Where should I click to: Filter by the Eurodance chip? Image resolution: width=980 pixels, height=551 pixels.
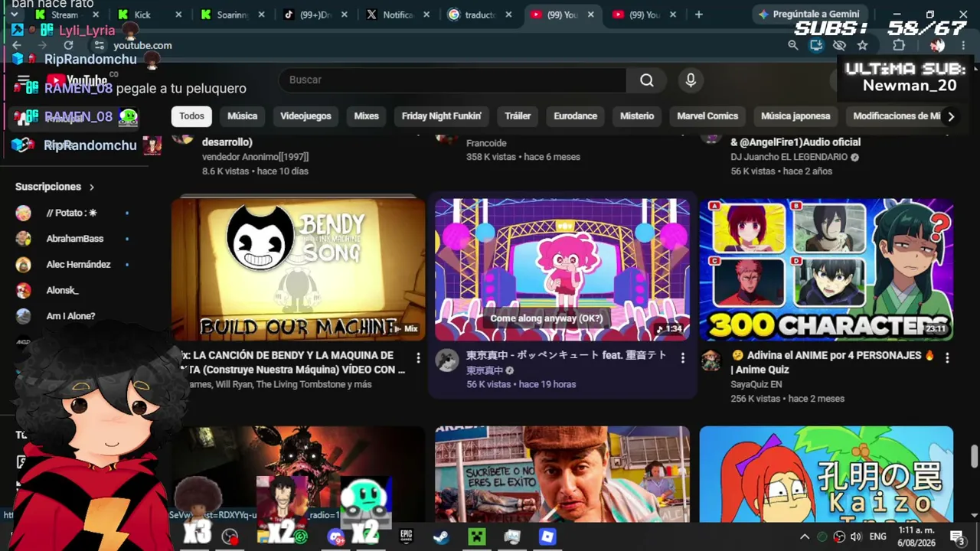tap(576, 116)
